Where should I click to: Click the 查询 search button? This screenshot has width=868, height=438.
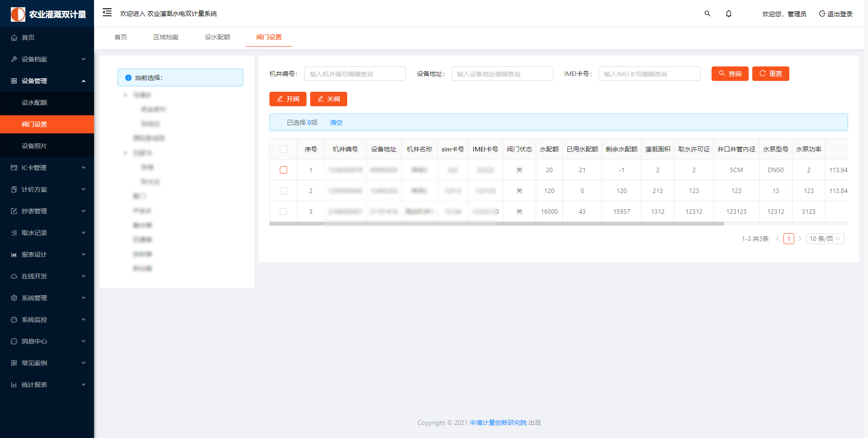(x=730, y=74)
